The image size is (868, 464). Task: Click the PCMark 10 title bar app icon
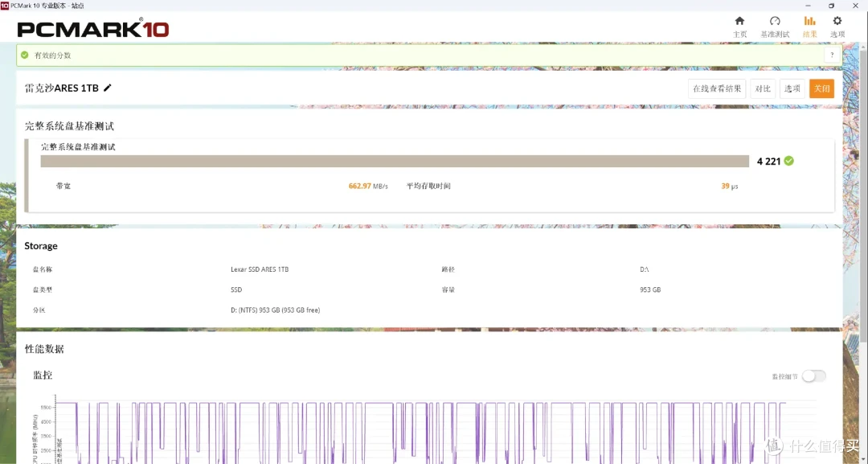click(5, 5)
